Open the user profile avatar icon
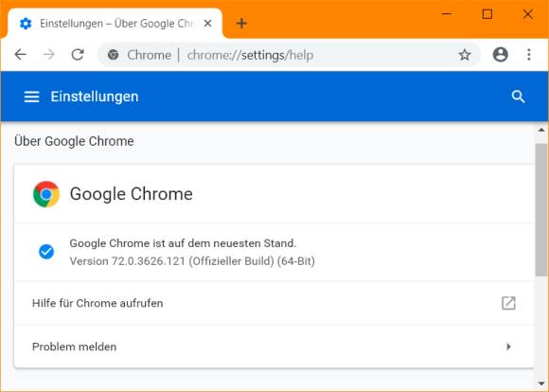 pos(501,55)
